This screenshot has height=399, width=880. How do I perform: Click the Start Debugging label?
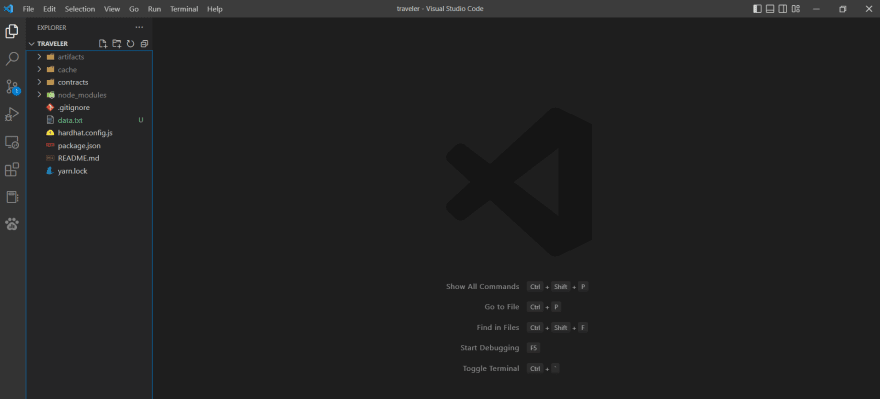point(489,348)
